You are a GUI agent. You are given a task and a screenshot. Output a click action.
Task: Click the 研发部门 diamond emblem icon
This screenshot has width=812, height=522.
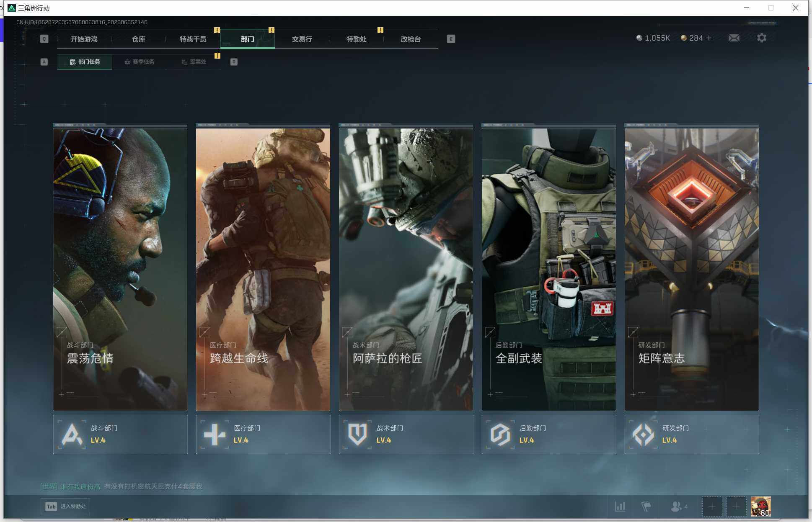643,434
